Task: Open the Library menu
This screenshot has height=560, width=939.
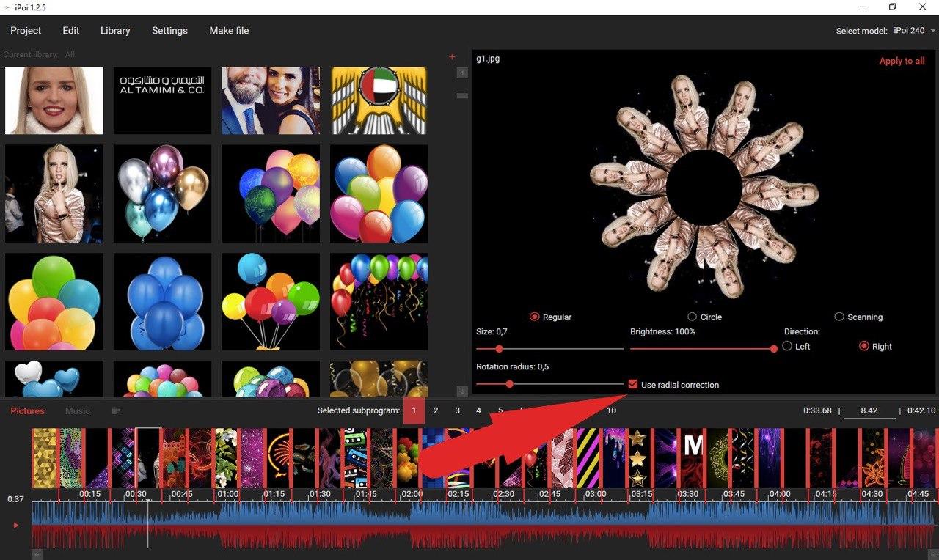Action: point(115,31)
